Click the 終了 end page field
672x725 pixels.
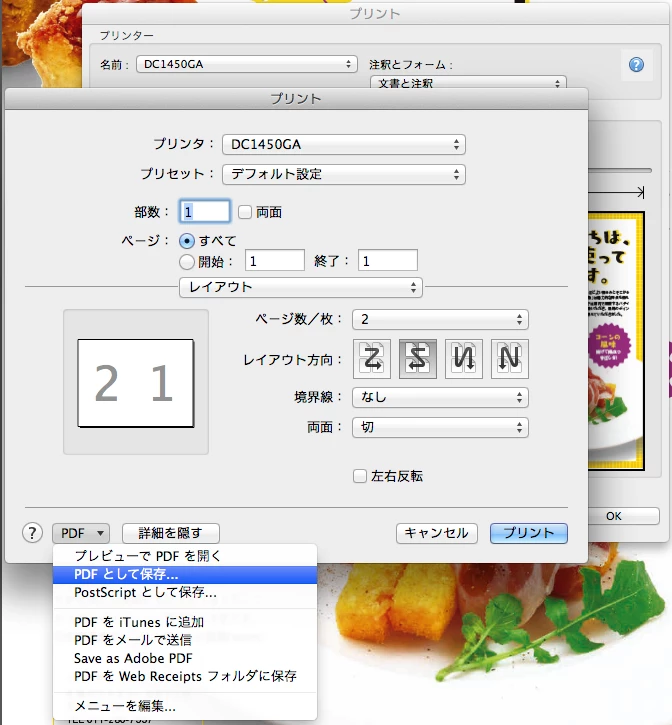coord(388,261)
